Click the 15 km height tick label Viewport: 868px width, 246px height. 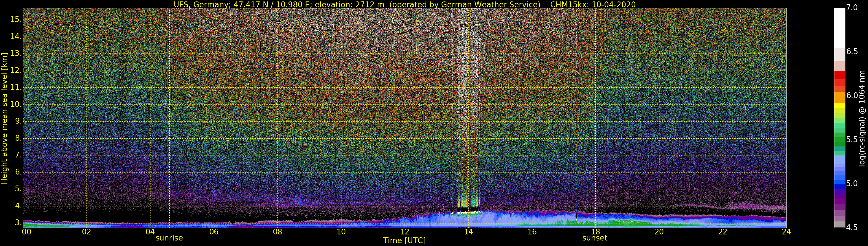pyautogui.click(x=15, y=20)
